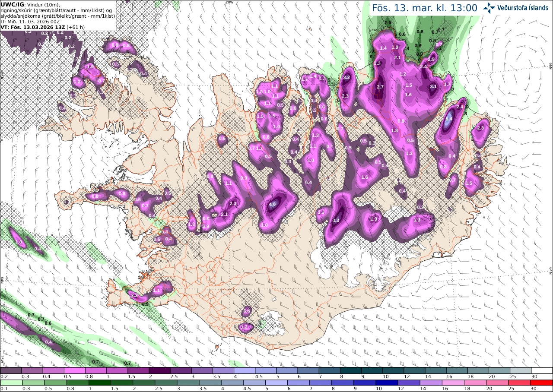The width and height of the screenshot is (553, 392).
Task: Click the 2.7 snowfall value on the map
Action: [380, 87]
